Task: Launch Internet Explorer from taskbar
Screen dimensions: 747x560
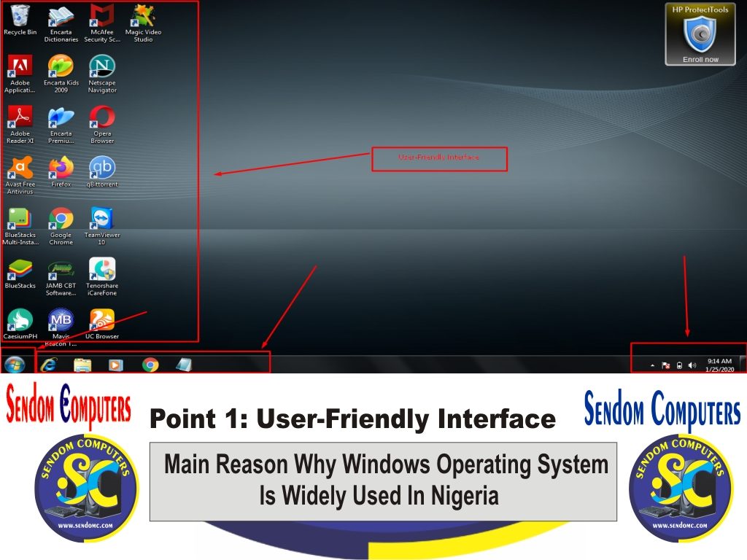Action: [x=49, y=365]
